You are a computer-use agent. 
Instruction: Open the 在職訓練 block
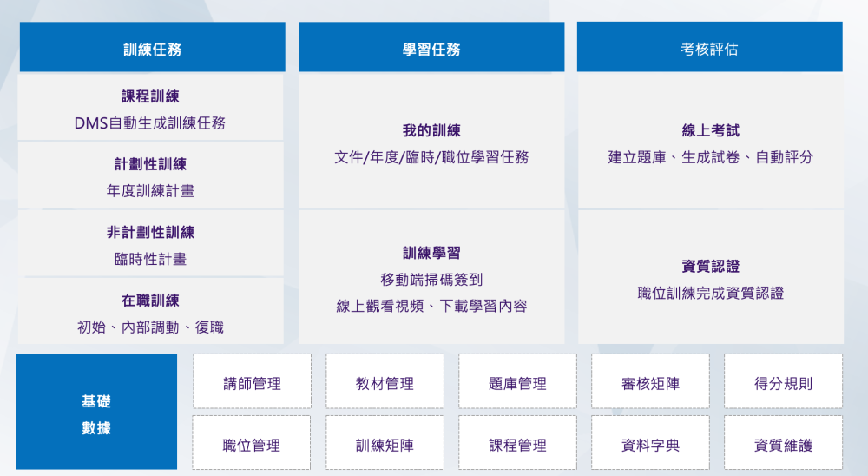[151, 313]
